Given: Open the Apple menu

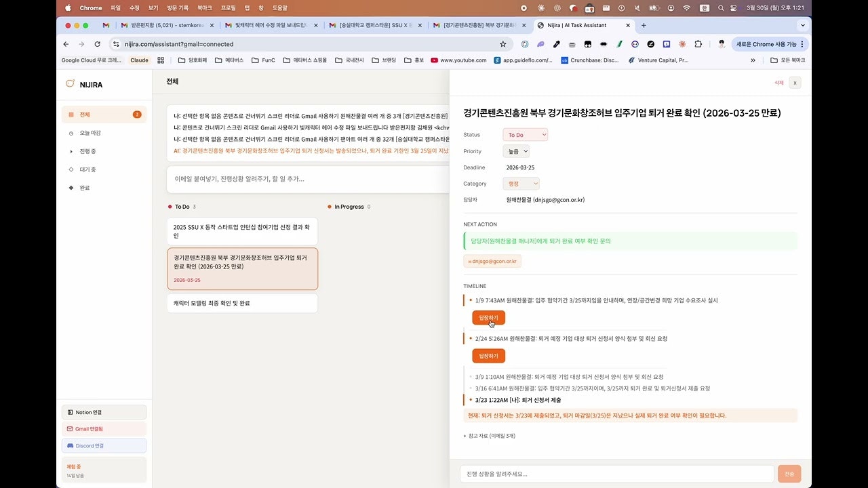Looking at the screenshot, I should [68, 7].
